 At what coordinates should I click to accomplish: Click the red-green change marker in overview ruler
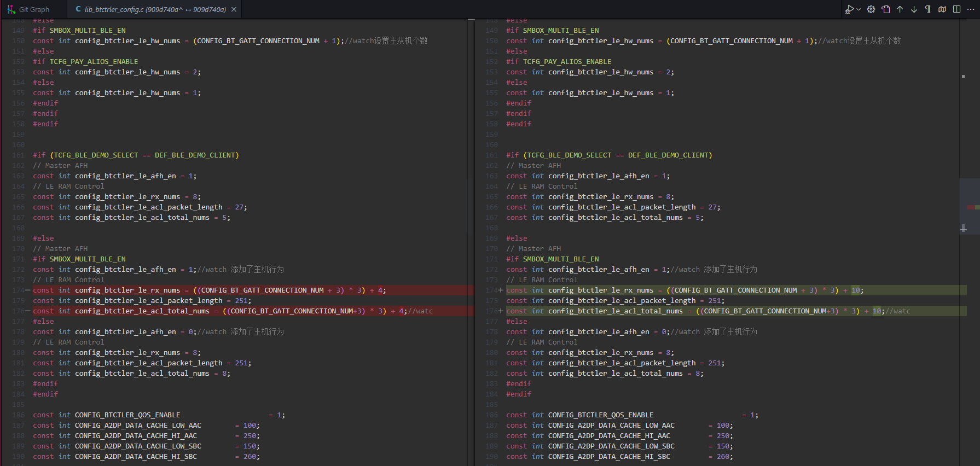click(973, 207)
